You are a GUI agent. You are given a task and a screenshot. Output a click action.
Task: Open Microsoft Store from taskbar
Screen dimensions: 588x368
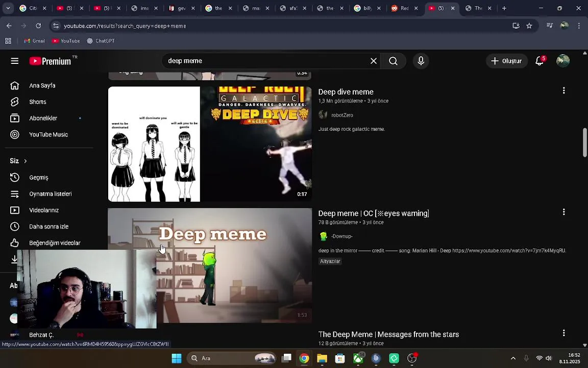point(340,358)
